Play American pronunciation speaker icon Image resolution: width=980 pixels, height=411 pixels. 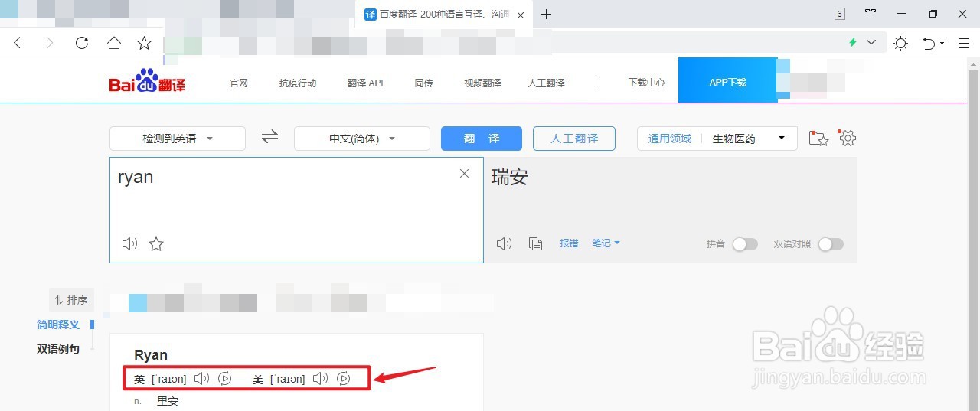pos(320,379)
